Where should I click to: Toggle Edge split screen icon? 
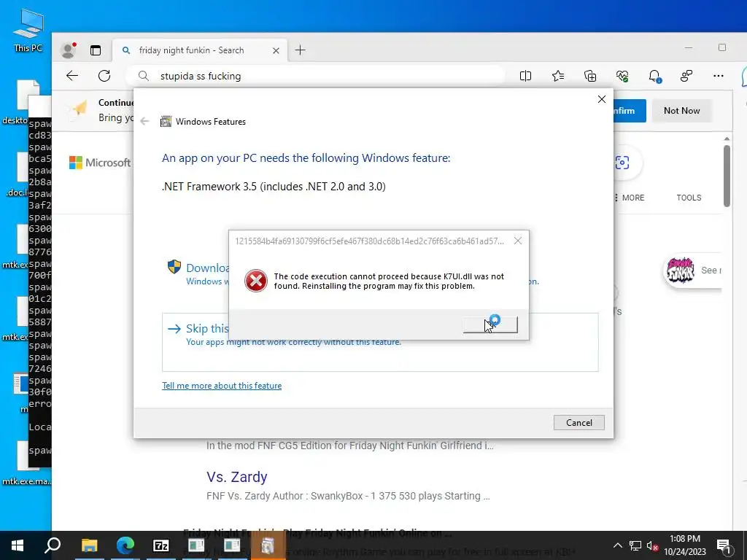(525, 76)
